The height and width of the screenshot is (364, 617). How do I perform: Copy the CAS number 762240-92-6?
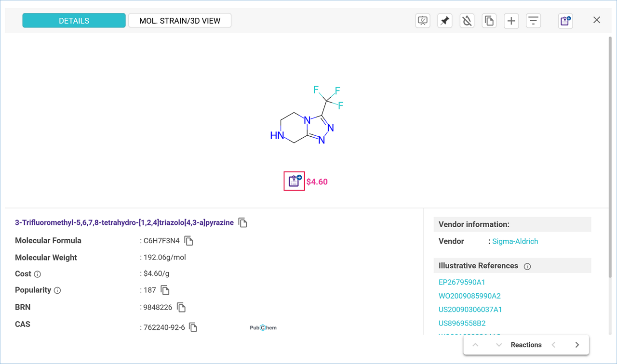[193, 327]
